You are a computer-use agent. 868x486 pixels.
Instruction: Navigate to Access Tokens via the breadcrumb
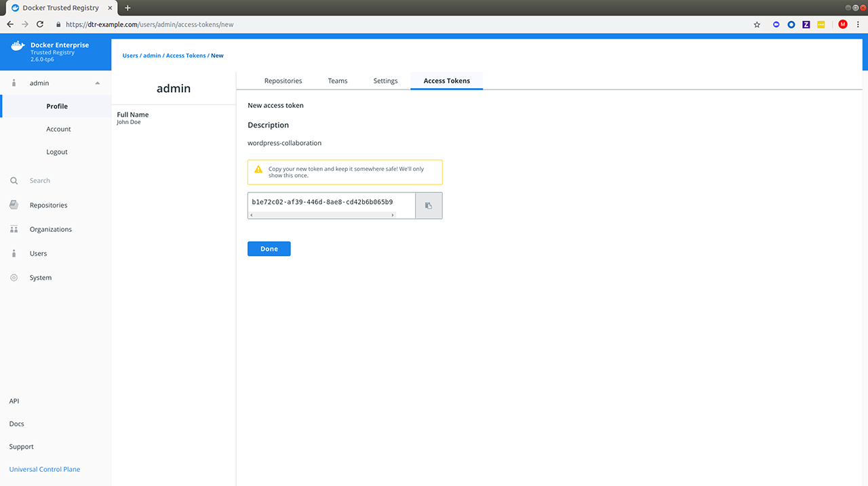coord(186,55)
